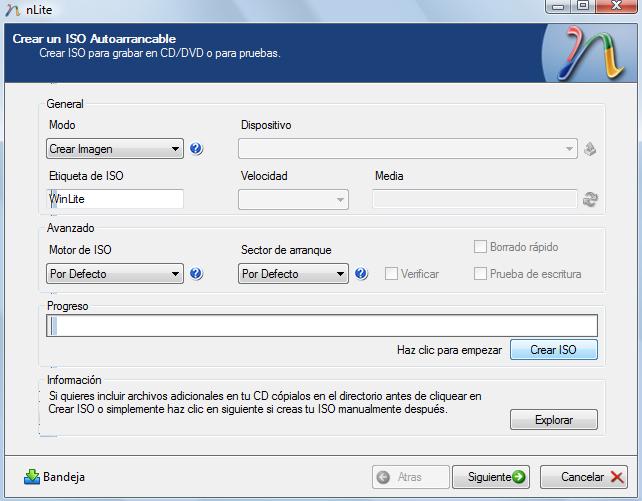
Task: Click the help icon next to Modo
Action: click(196, 149)
